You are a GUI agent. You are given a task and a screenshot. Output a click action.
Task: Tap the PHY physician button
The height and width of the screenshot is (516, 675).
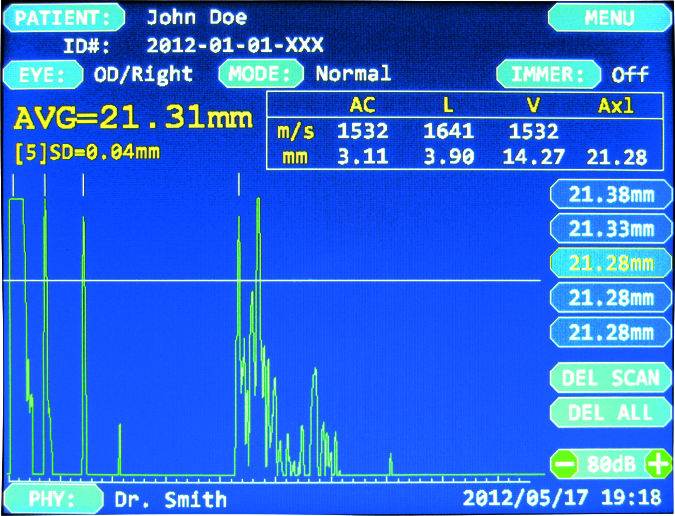(53, 498)
